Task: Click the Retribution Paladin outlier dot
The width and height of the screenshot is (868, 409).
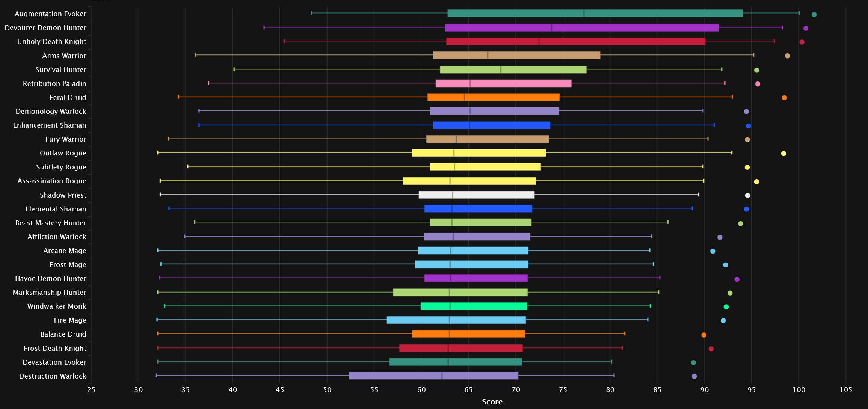Action: click(758, 84)
